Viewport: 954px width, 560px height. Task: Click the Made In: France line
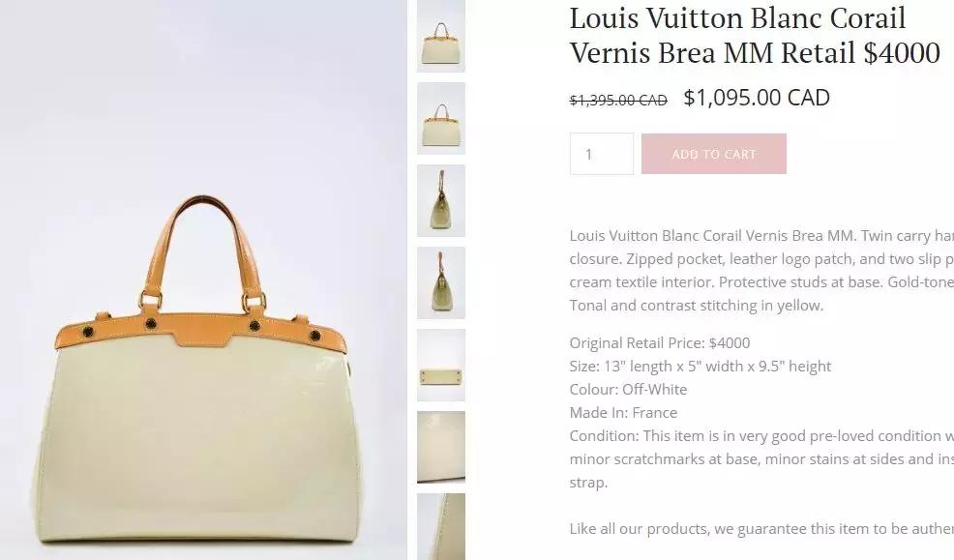(x=624, y=413)
